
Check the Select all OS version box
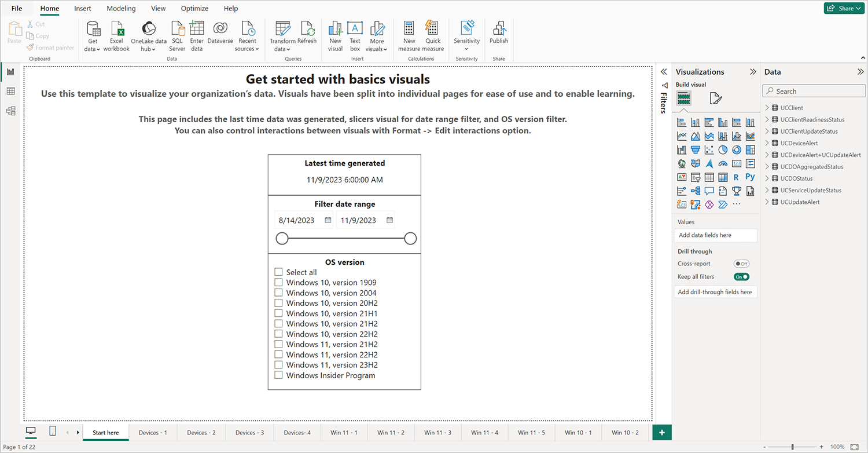tap(279, 272)
